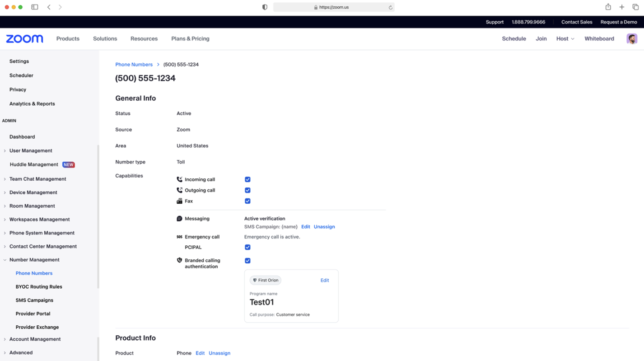Reload the page with the refresh icon
Image resolution: width=644 pixels, height=361 pixels.
pos(390,7)
